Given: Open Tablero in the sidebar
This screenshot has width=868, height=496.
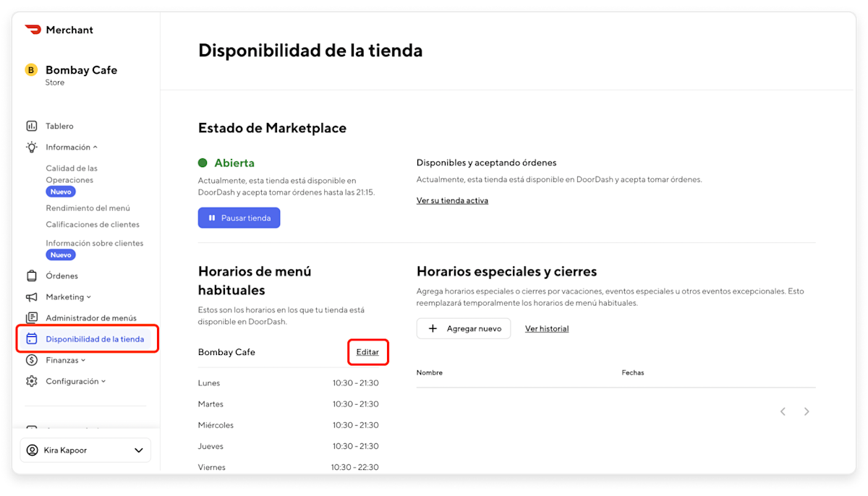Looking at the screenshot, I should click(59, 126).
